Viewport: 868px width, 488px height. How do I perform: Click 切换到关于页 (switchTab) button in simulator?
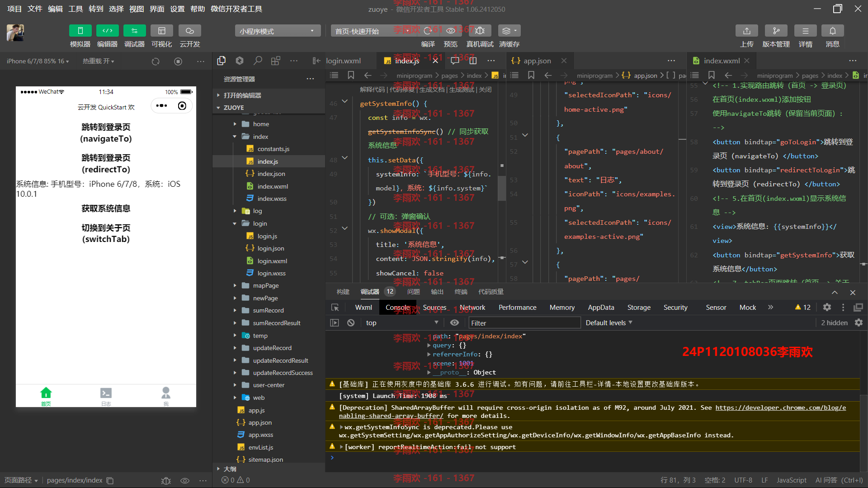[106, 233]
